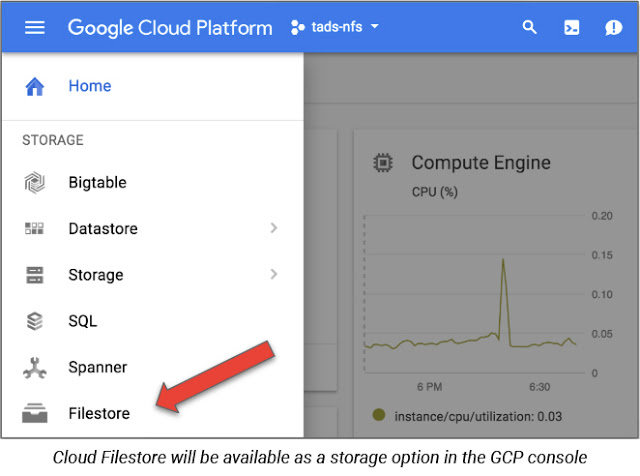Activate the Cloud Shell icon
The image size is (640, 476).
[571, 28]
